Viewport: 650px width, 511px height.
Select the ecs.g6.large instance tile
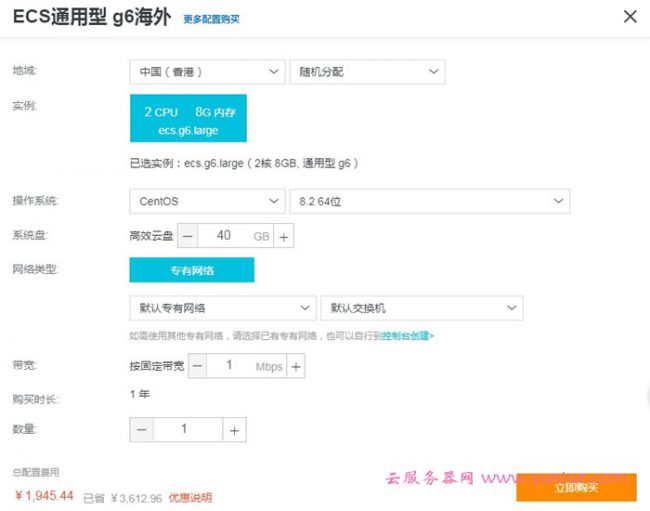pyautogui.click(x=188, y=119)
